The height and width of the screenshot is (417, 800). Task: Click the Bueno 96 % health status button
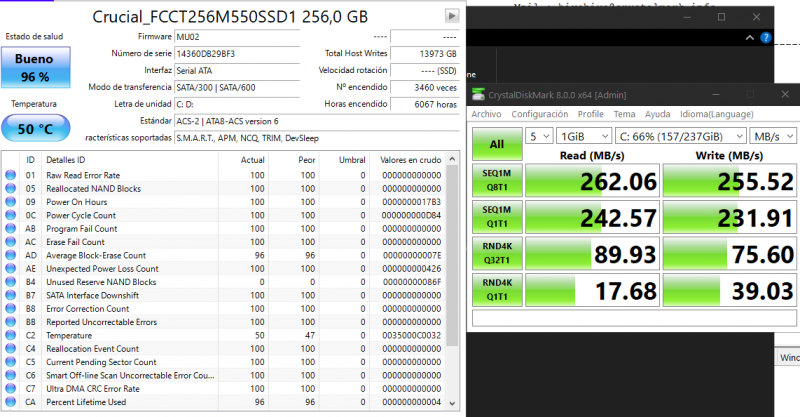35,67
